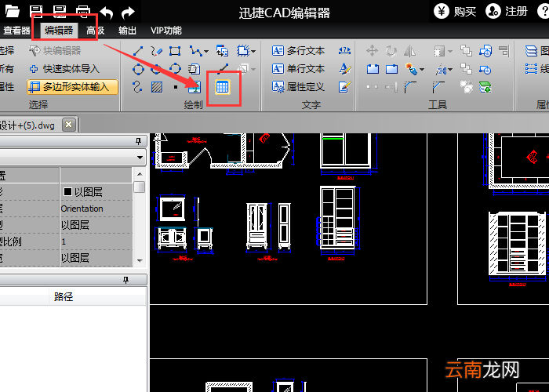
Task: Select the Polyline drawing tool
Action: click(195, 51)
